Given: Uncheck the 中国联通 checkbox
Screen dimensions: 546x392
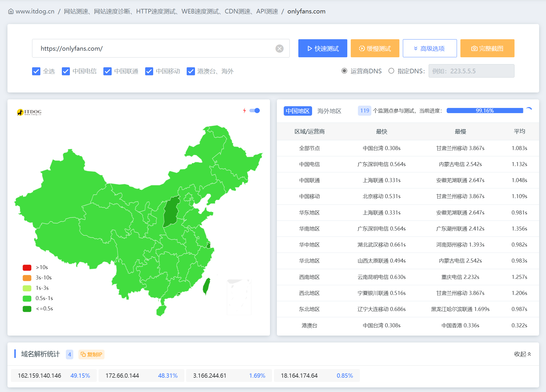Looking at the screenshot, I should 107,71.
